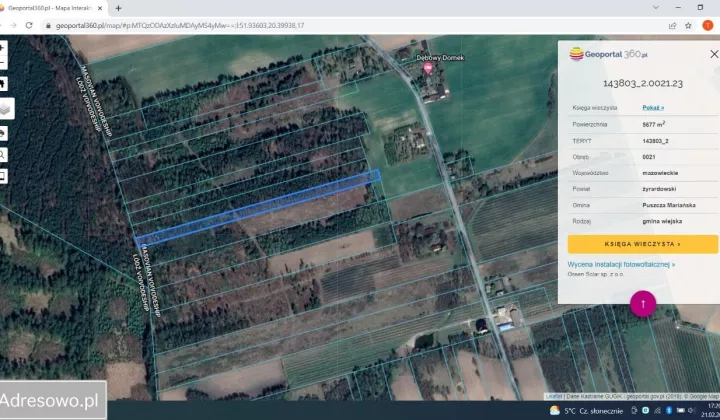Screen dimensions: 720x420
Task: Click the "Pokaż »" land register link
Action: 653,106
